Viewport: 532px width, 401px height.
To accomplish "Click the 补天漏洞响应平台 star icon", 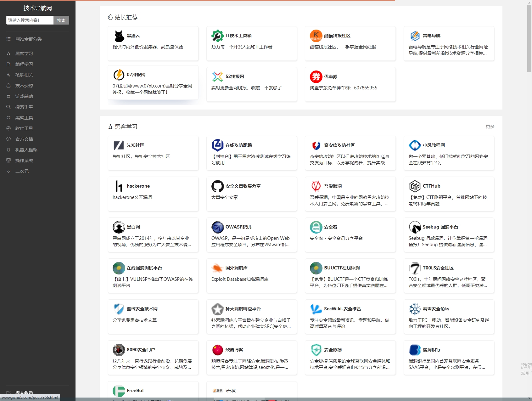I will (217, 309).
